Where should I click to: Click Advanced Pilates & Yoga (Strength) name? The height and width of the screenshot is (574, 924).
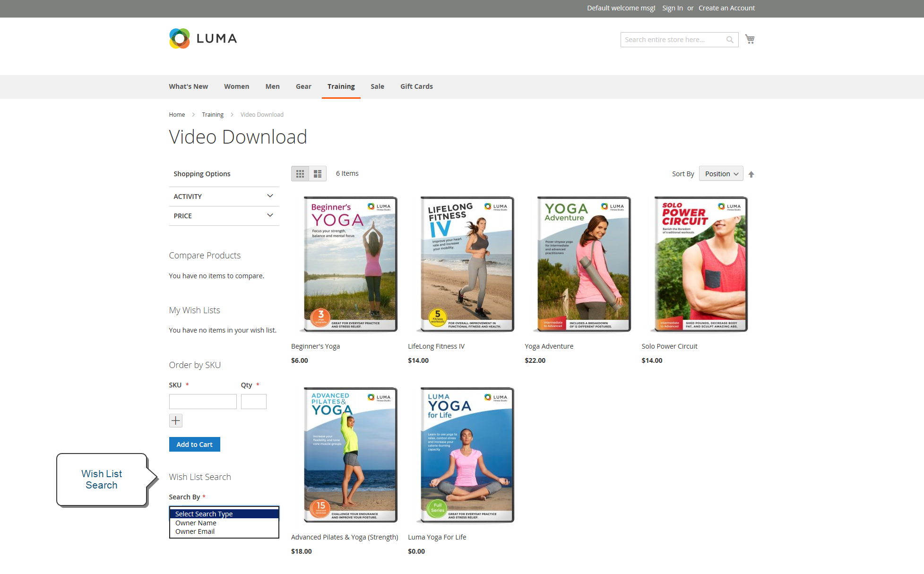(345, 537)
